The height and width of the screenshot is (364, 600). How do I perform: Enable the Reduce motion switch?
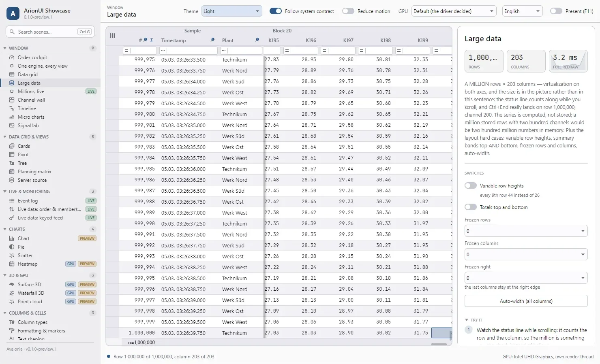[348, 11]
